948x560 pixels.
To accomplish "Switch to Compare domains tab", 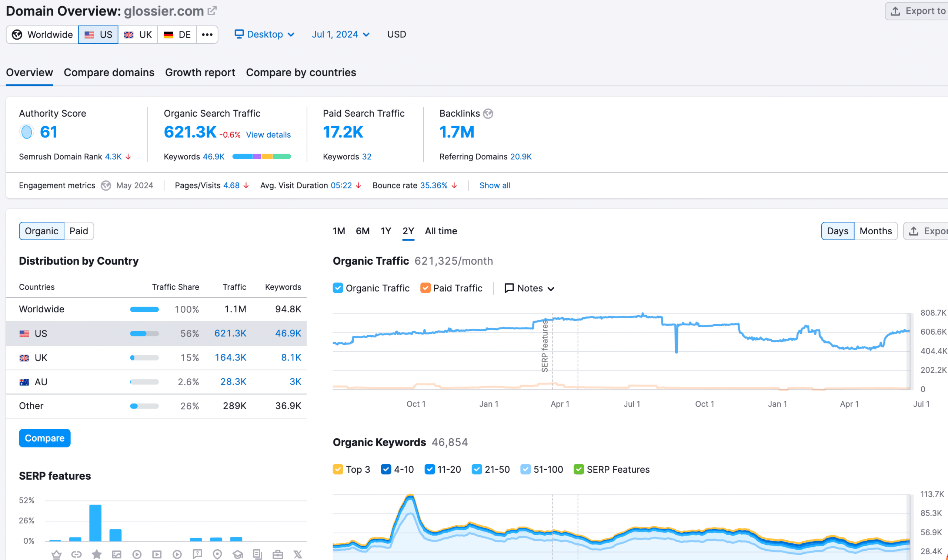I will pyautogui.click(x=109, y=73).
